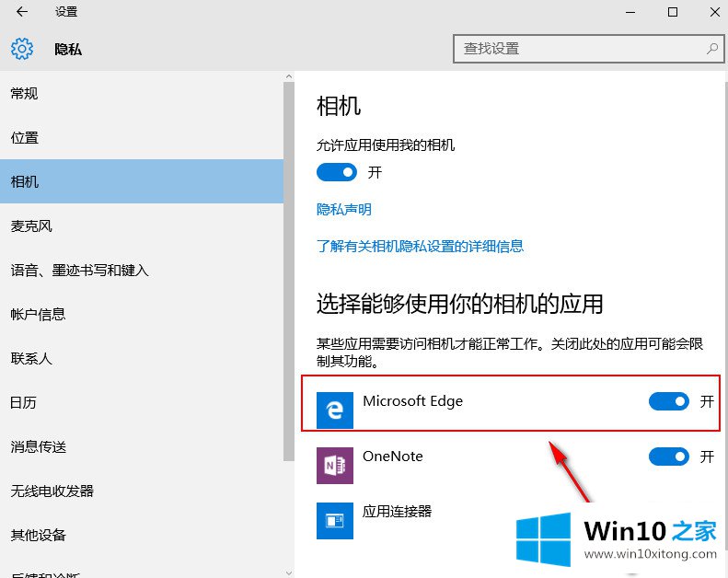Click the back arrow in title bar
This screenshot has width=728, height=578.
coord(22,12)
